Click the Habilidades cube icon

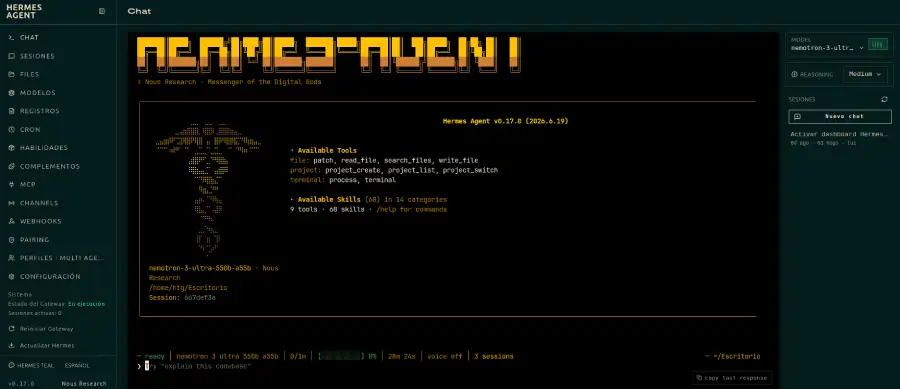click(x=11, y=148)
